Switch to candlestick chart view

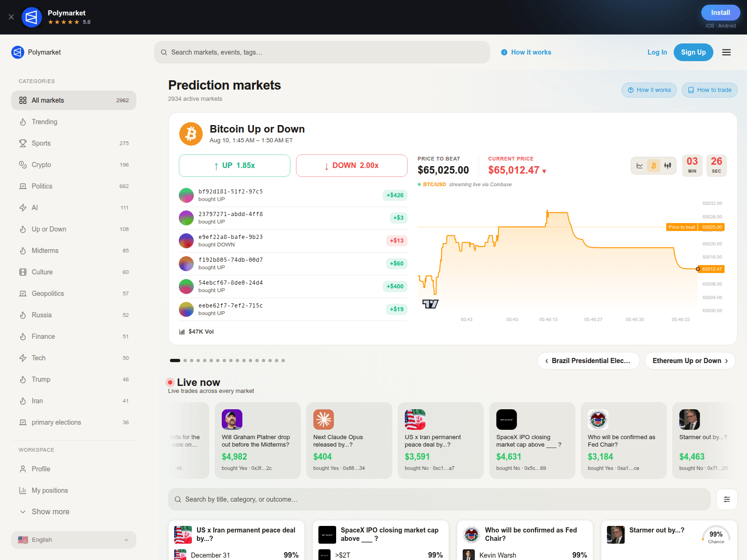pyautogui.click(x=668, y=166)
